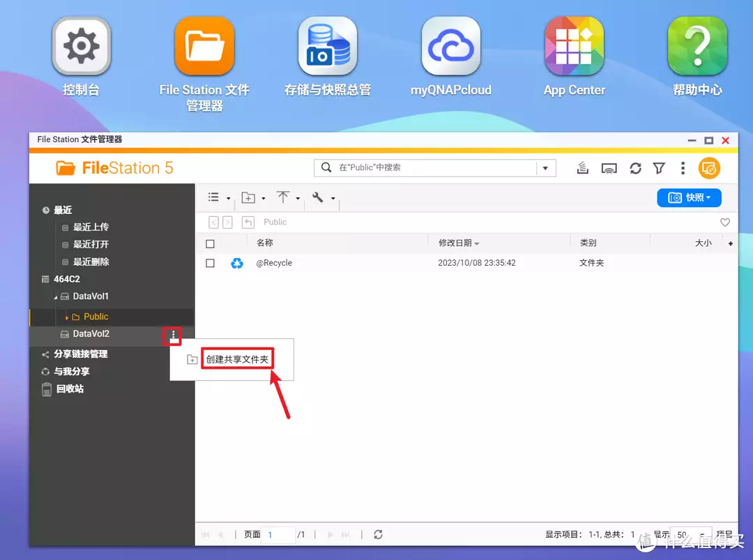Refresh the page using bottom bar icon
The image size is (753, 560).
point(378,534)
